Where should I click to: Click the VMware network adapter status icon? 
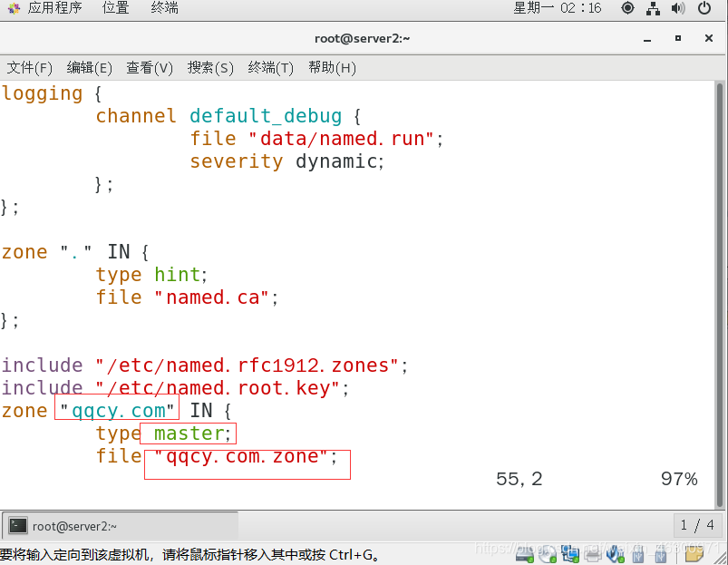(x=570, y=553)
